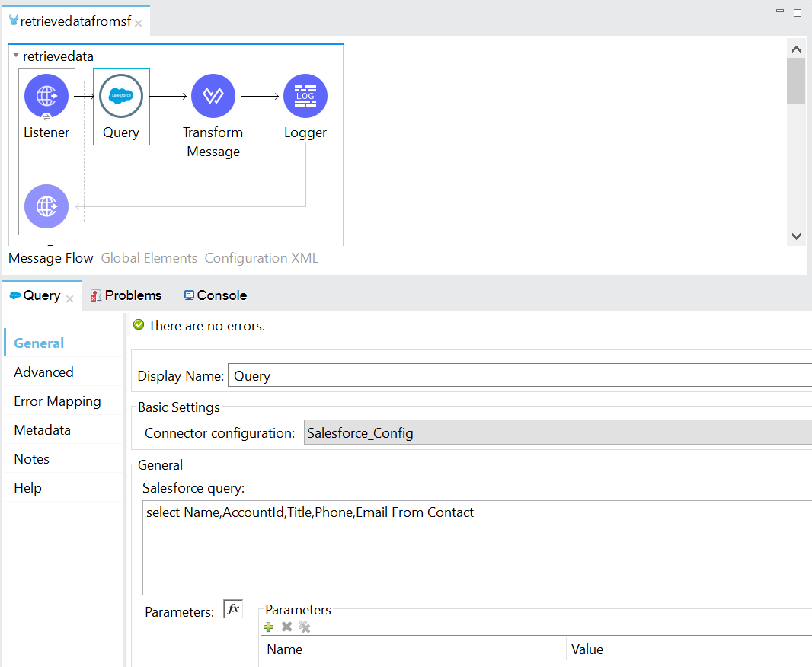Select the Salesforce Query icon in the flow
The height and width of the screenshot is (667, 812).
[x=121, y=96]
